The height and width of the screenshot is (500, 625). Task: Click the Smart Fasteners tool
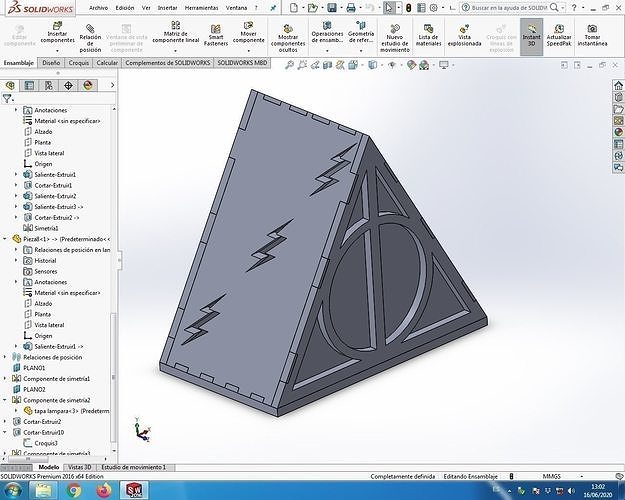coord(216,35)
